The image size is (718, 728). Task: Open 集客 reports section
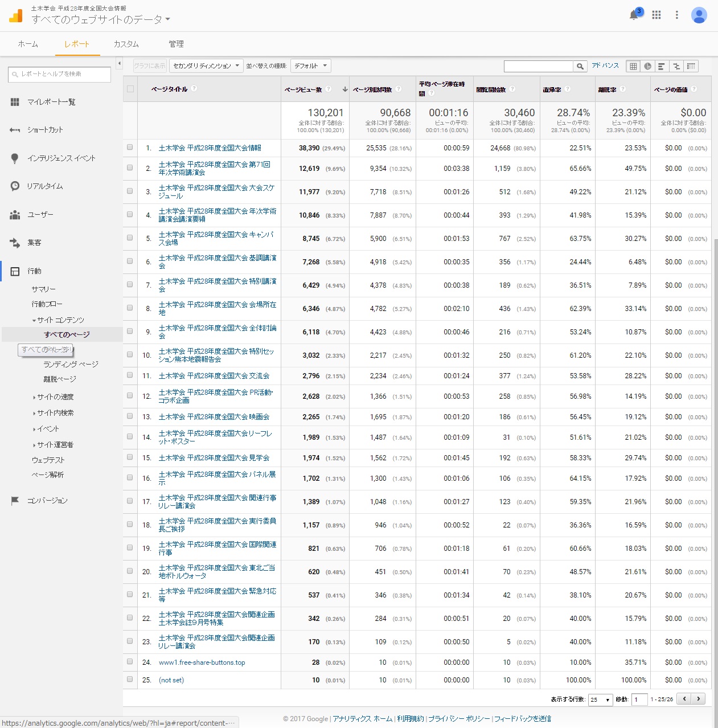[34, 243]
